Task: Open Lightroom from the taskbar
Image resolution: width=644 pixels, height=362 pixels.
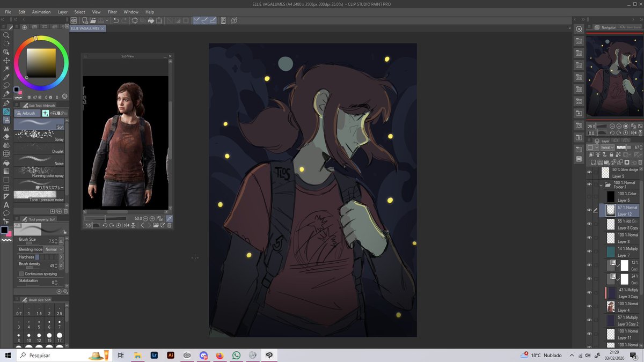Action: click(x=154, y=355)
